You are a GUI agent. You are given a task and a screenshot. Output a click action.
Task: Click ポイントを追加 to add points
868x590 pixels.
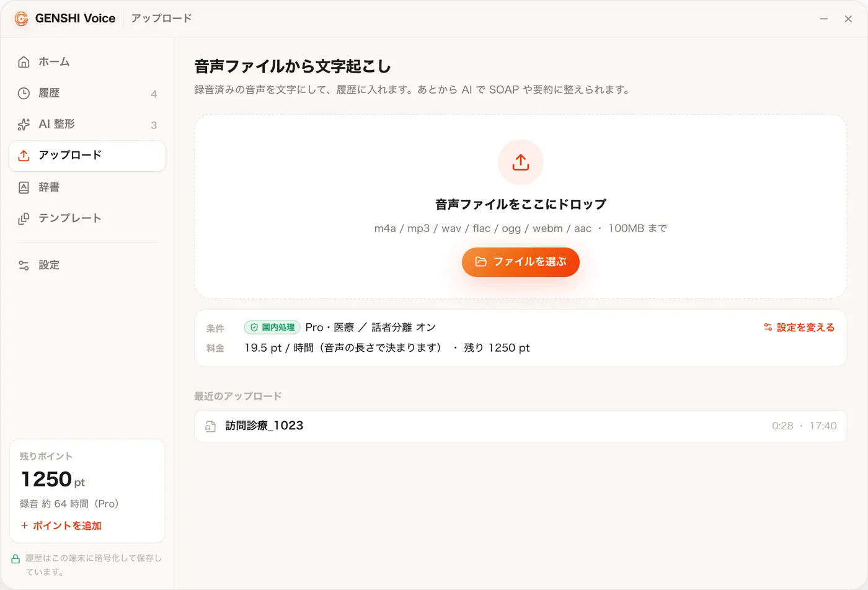tap(61, 525)
